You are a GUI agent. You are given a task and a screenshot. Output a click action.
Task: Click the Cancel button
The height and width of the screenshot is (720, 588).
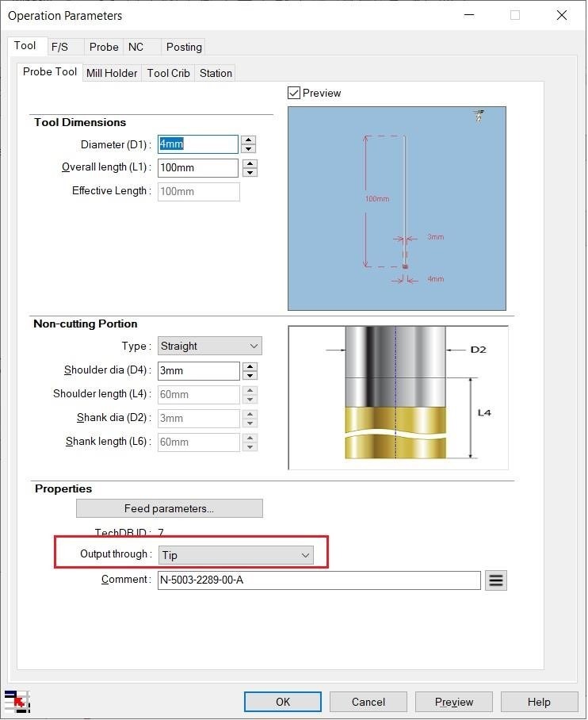pos(368,702)
